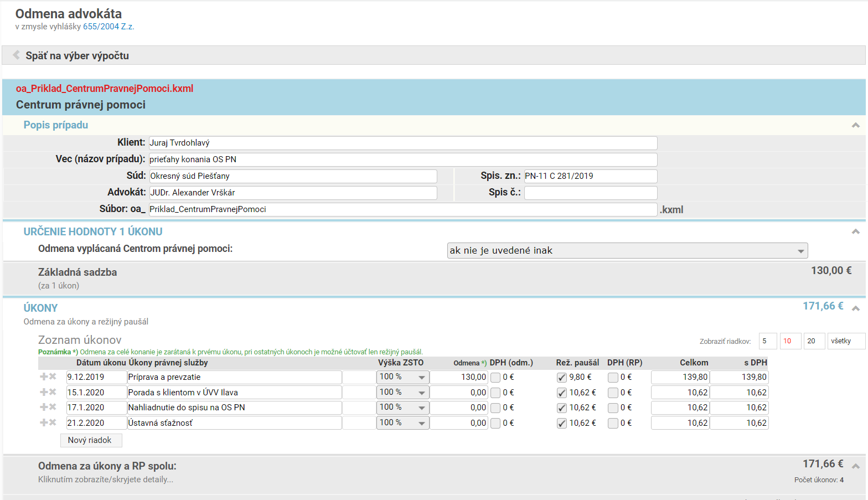Show 20 rows in the list

pos(814,341)
